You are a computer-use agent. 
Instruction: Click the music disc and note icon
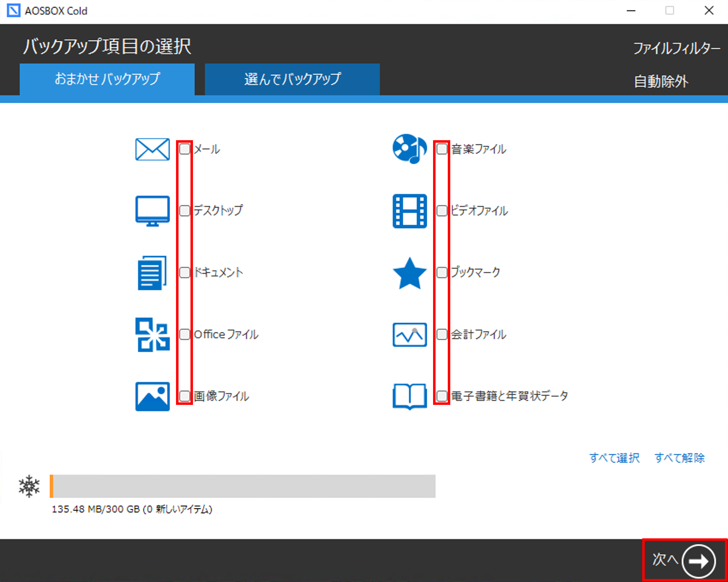[409, 149]
